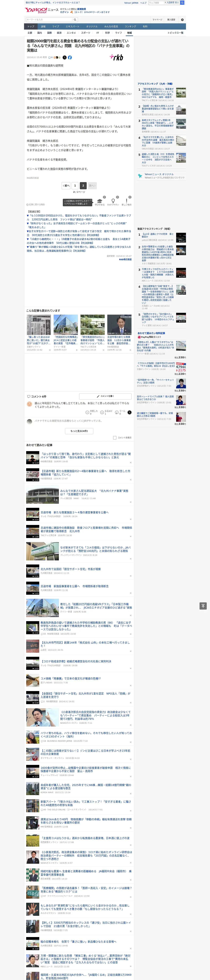This screenshot has height=980, width=210.
Task: Click もっと見る(4件) comments button
Action: click(79, 431)
